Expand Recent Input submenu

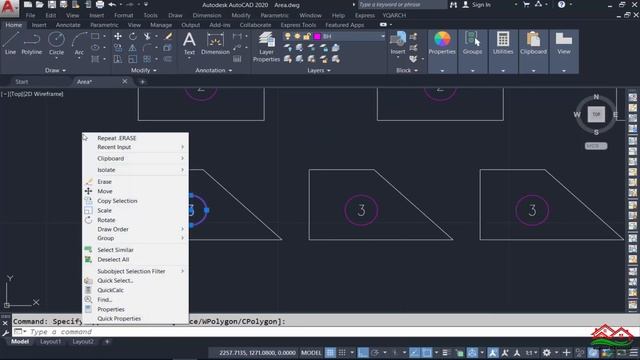point(135,147)
